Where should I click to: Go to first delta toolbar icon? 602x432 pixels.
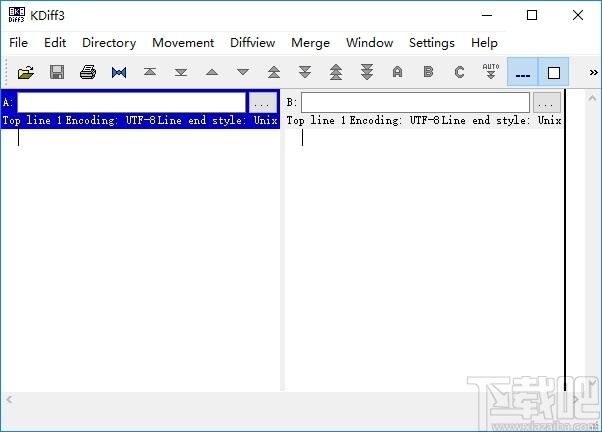(x=150, y=72)
